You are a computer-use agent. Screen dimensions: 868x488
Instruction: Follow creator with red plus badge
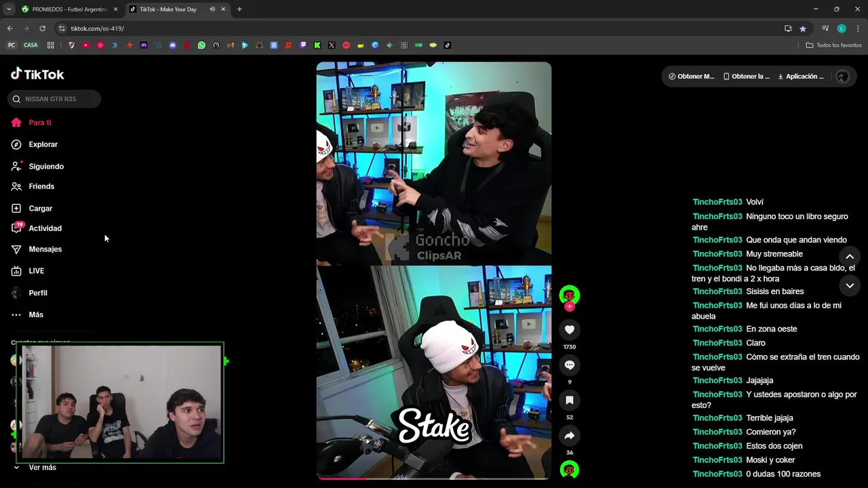(570, 307)
